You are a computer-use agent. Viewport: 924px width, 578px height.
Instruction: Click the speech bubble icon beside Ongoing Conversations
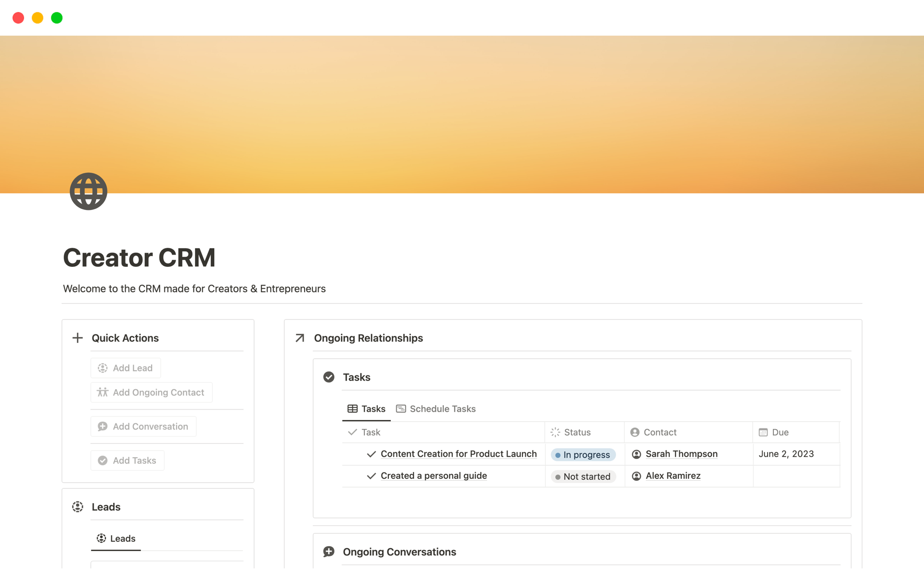pyautogui.click(x=329, y=552)
